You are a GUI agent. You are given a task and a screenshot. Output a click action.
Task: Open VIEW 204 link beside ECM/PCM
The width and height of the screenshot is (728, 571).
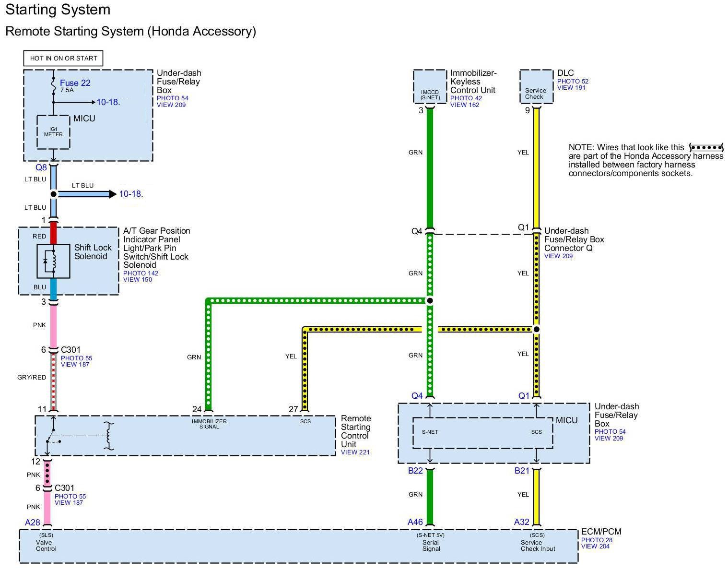(x=595, y=547)
